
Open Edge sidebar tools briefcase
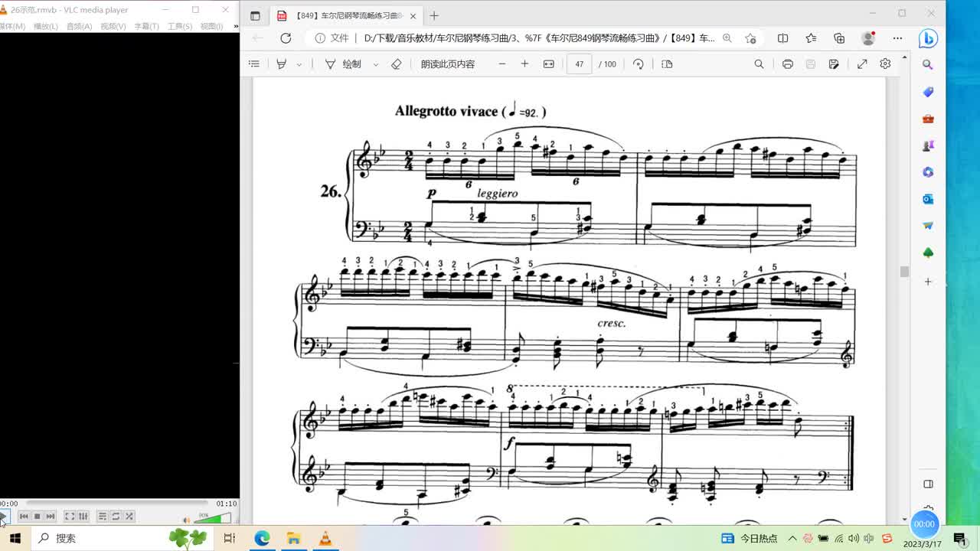tap(928, 119)
